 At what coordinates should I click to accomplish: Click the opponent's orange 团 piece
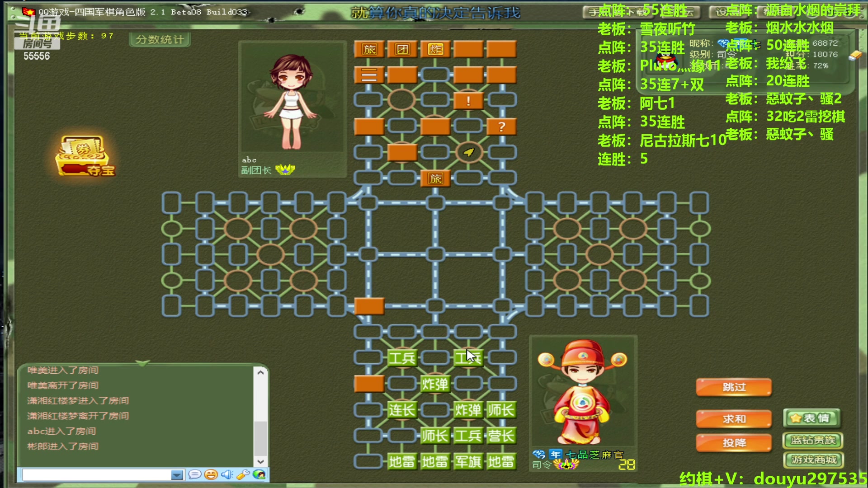(402, 49)
